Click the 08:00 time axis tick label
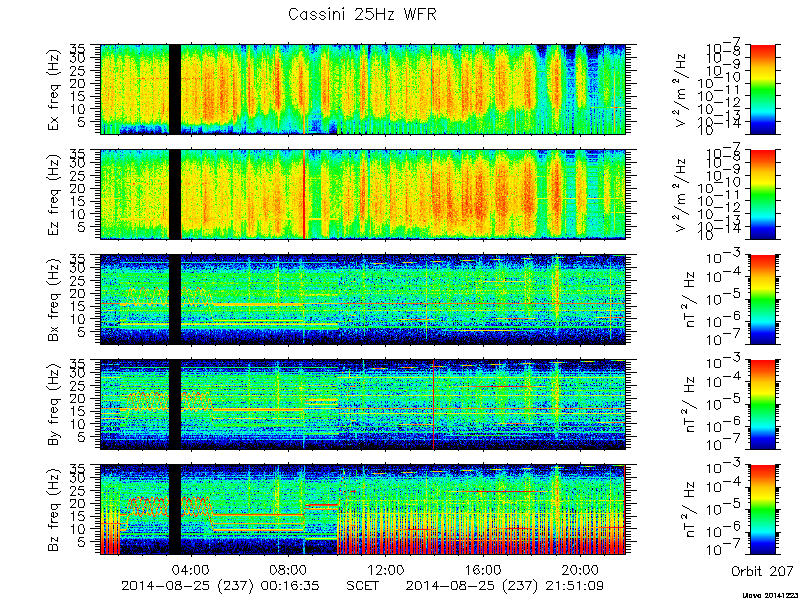800x600 pixels. [288, 569]
